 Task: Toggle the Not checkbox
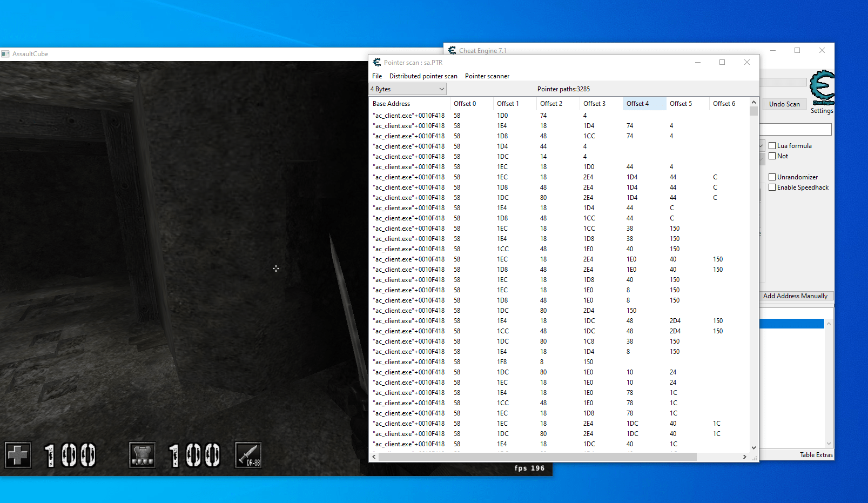pyautogui.click(x=772, y=156)
